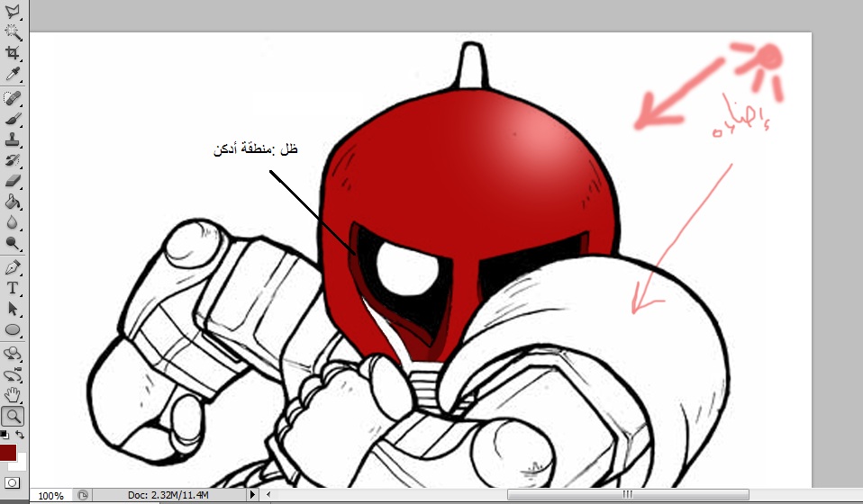Select the Zoom magnifier tool
The width and height of the screenshot is (863, 504).
(x=12, y=416)
